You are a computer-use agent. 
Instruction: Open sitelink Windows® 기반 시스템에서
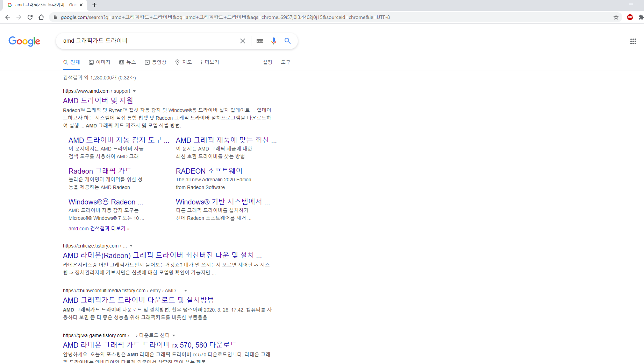(x=223, y=202)
